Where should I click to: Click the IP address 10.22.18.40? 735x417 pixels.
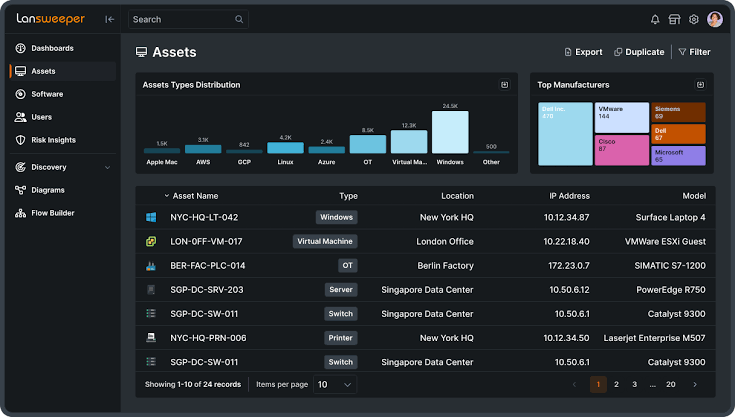(x=566, y=241)
